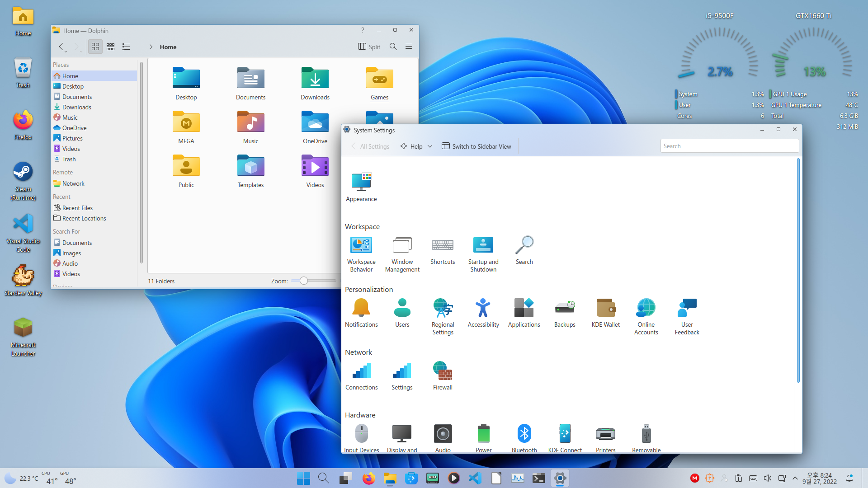Toggle Split view in Dolphin
Image resolution: width=868 pixels, height=488 pixels.
[x=369, y=47]
